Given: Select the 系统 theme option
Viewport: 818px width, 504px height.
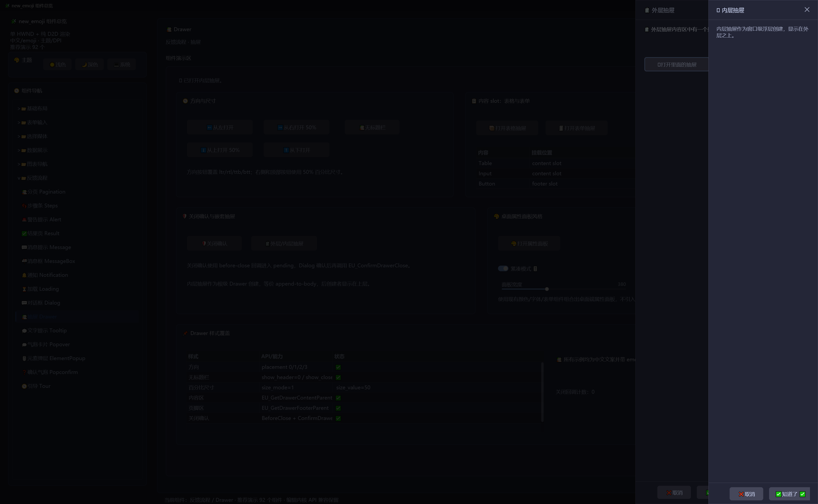Looking at the screenshot, I should 122,64.
